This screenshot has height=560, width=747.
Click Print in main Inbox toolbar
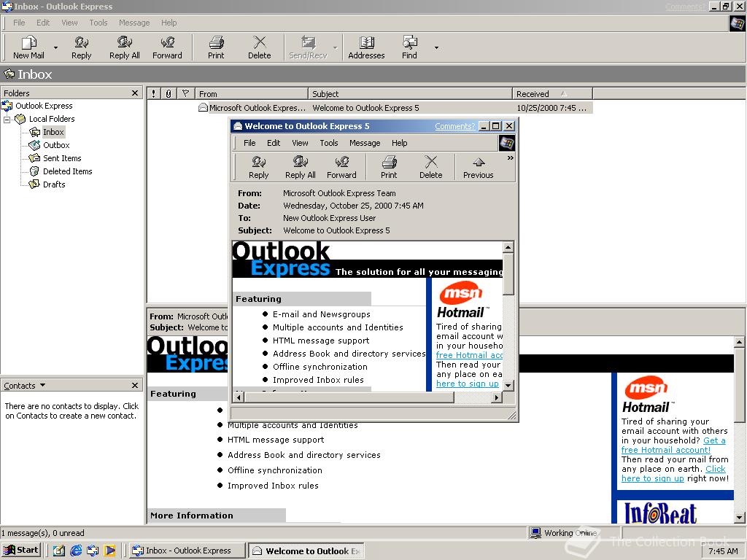tap(216, 47)
